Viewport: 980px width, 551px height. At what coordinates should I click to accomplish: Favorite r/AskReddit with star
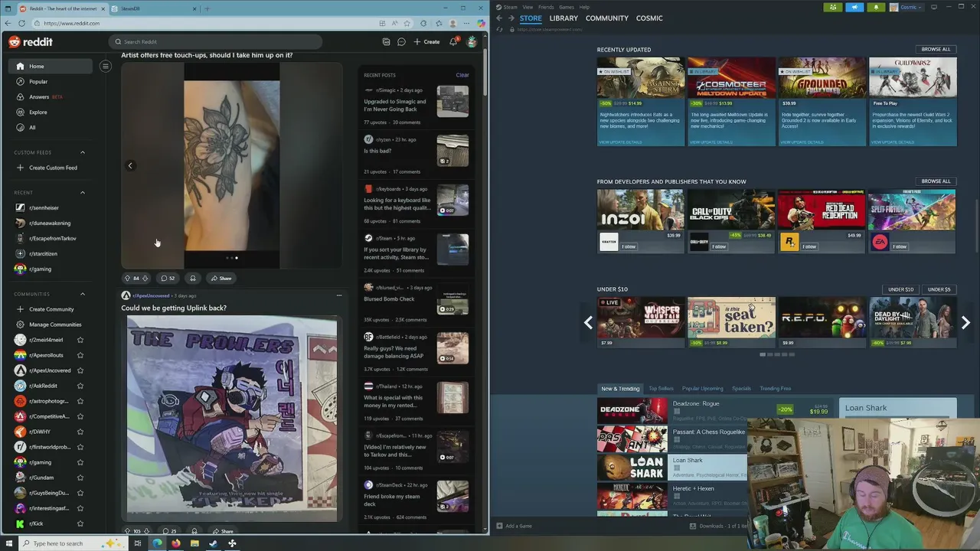point(80,386)
